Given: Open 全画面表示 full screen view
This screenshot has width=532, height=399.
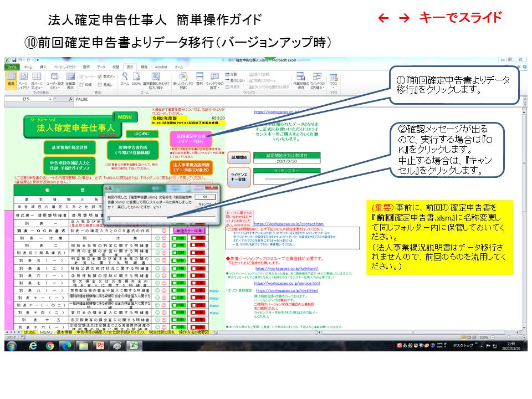Looking at the screenshot, I should (69, 79).
